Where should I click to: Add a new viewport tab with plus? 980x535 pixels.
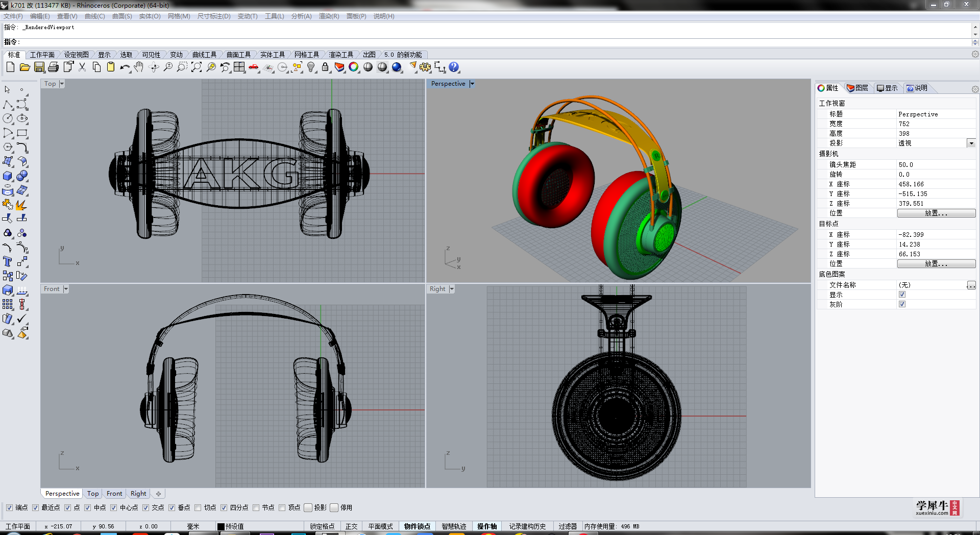[158, 494]
